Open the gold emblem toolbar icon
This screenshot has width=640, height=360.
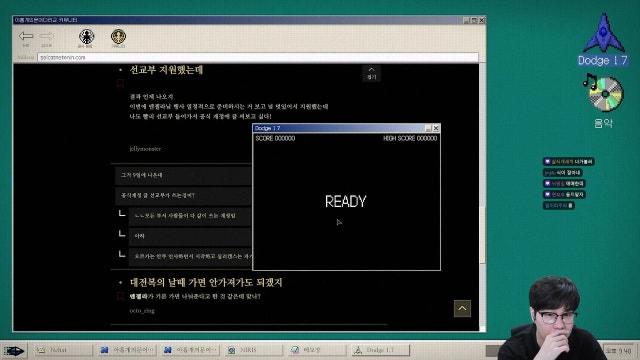pos(118,36)
